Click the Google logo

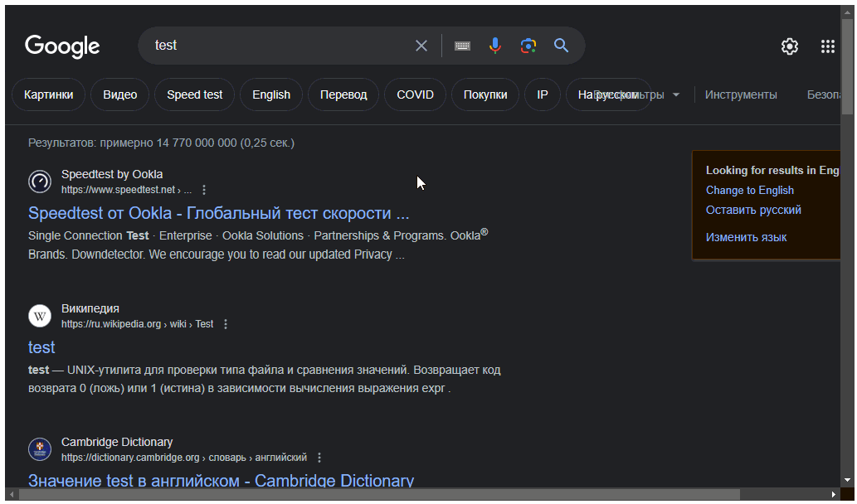[62, 46]
